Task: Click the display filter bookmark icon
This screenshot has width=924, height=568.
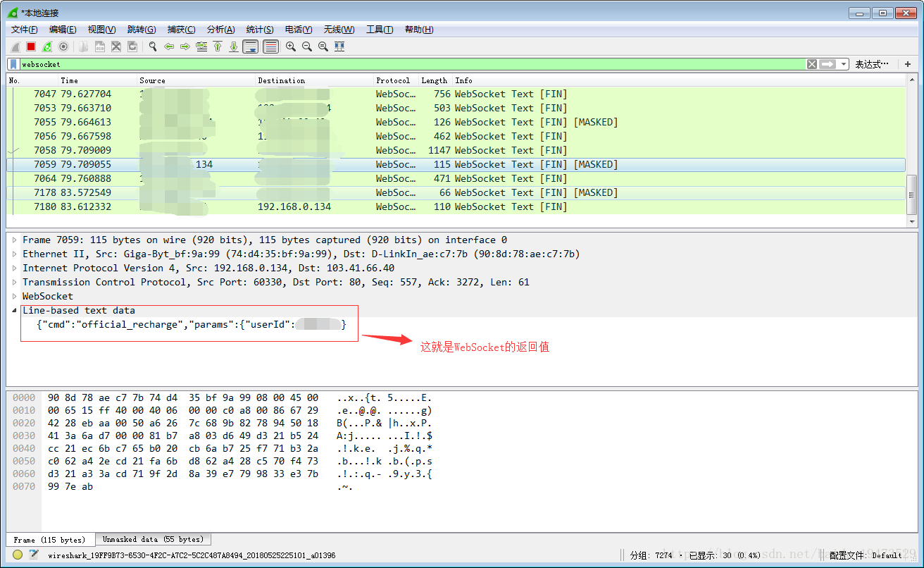Action: 13,64
